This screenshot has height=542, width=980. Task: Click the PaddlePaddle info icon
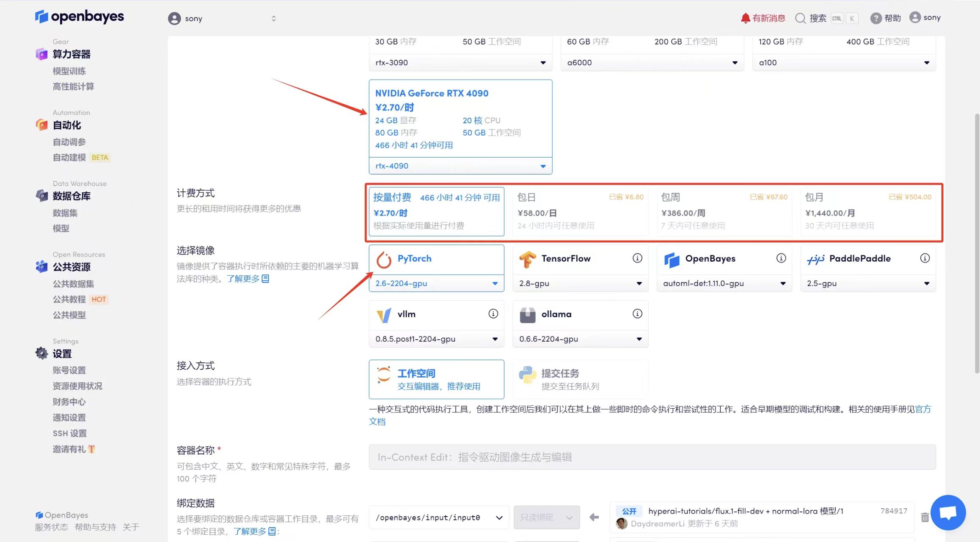pos(925,258)
